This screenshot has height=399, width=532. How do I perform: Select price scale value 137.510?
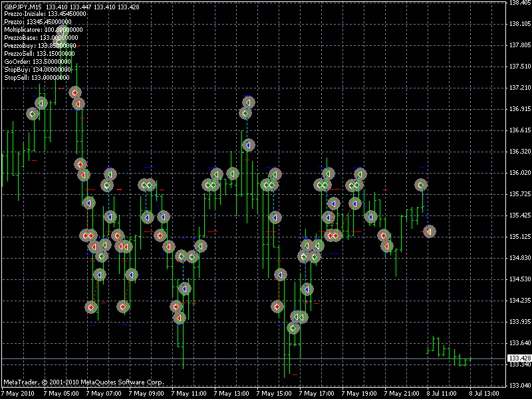pyautogui.click(x=519, y=66)
